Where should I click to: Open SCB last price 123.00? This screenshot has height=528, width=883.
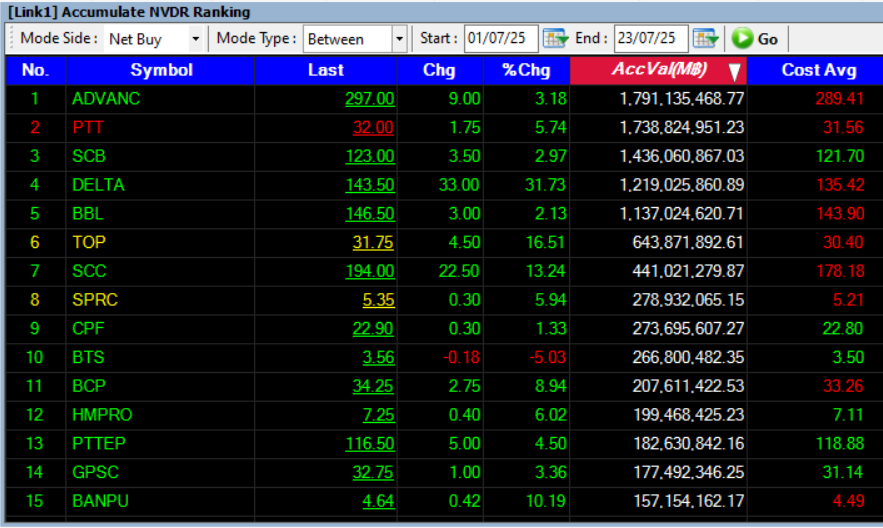369,156
